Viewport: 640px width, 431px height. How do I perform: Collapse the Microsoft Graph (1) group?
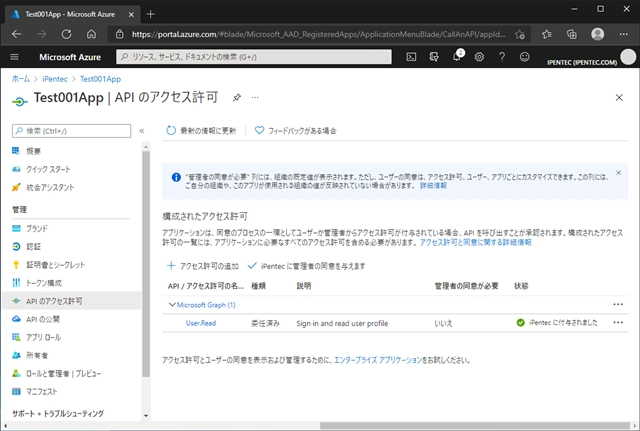coord(172,305)
